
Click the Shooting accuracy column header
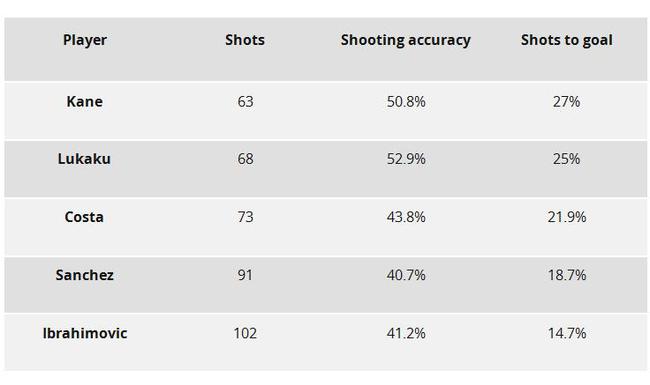coord(405,40)
